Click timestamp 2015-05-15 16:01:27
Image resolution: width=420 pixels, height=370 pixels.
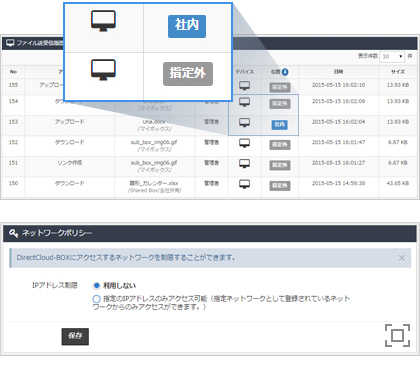338,163
